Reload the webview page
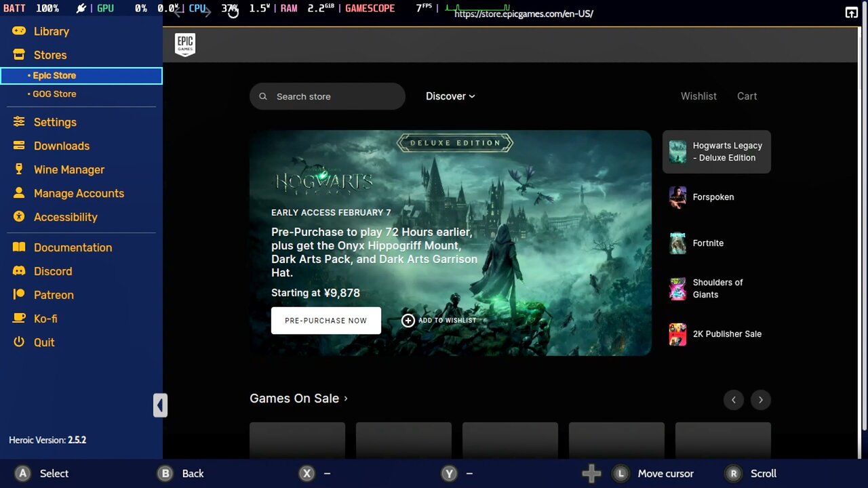Screen dimensions: 868x488 (233, 12)
